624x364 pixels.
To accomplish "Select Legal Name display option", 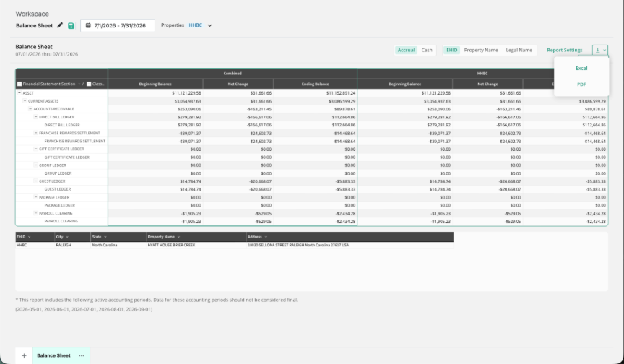I will coord(519,50).
